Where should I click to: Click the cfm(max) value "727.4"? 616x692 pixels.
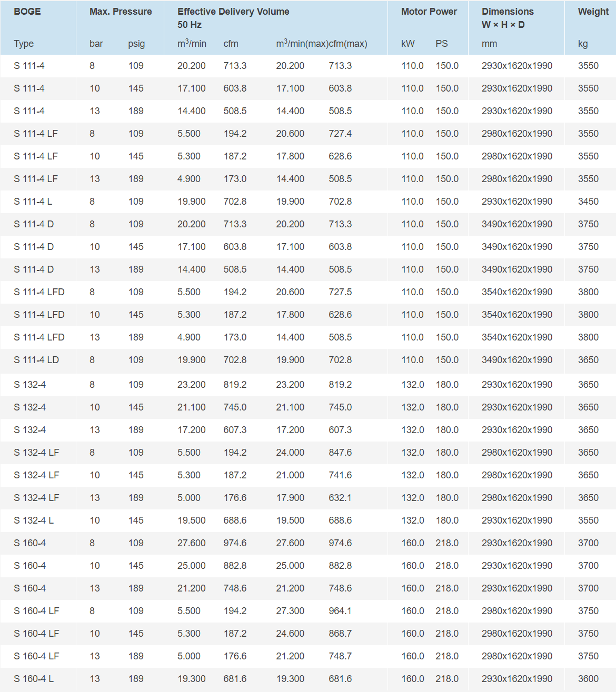340,134
